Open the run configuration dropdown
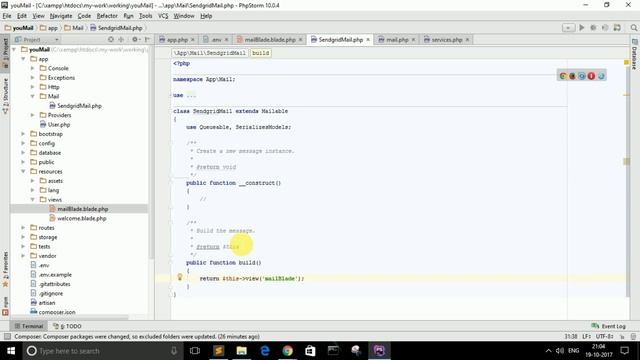 (568, 27)
